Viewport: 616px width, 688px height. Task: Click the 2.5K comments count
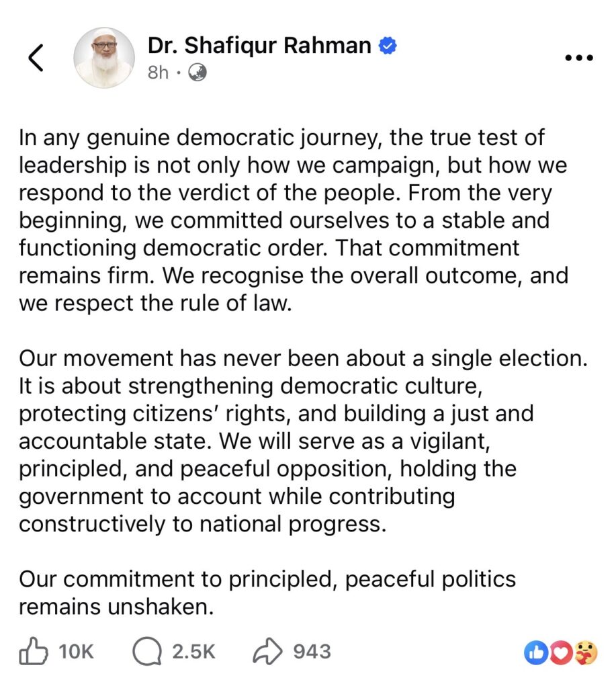point(193,651)
